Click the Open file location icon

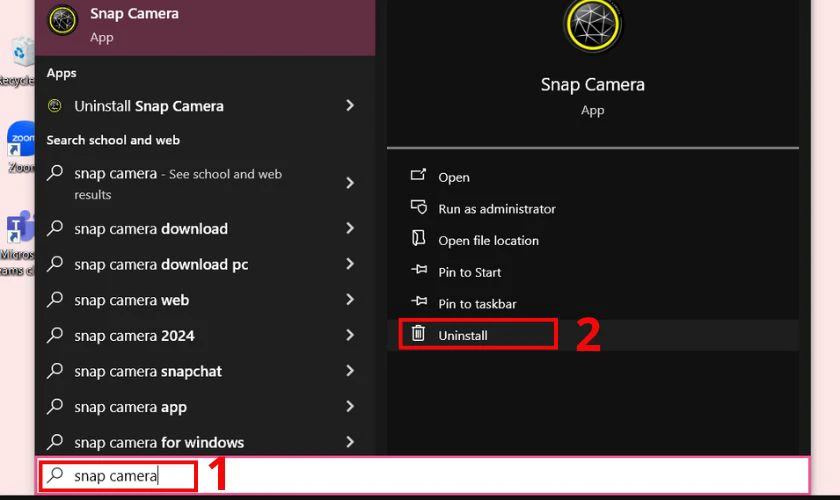tap(418, 238)
